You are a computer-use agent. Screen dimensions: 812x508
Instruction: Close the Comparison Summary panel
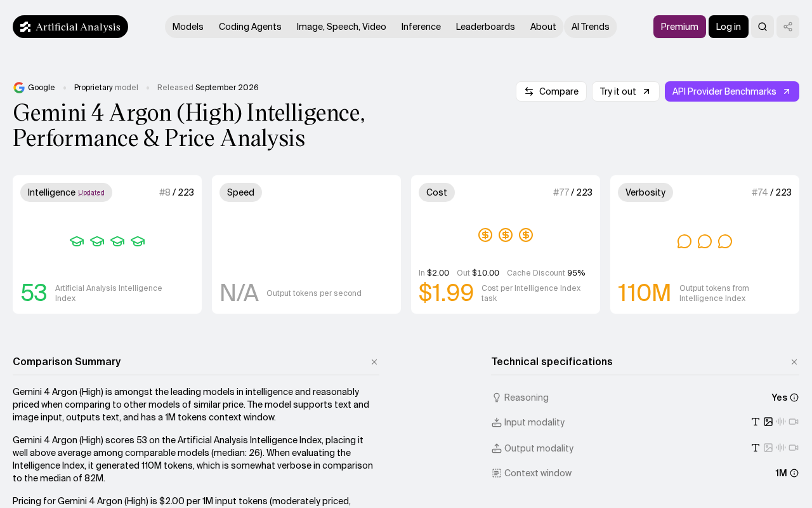(x=374, y=362)
